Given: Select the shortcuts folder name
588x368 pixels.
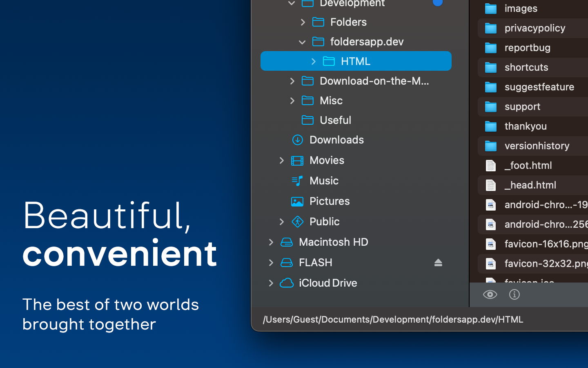Looking at the screenshot, I should (x=526, y=67).
